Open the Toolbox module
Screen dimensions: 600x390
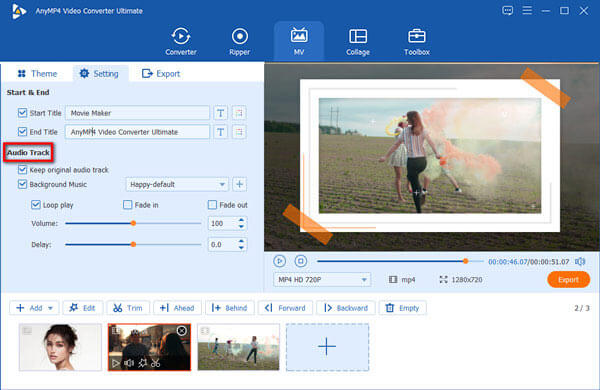[417, 41]
